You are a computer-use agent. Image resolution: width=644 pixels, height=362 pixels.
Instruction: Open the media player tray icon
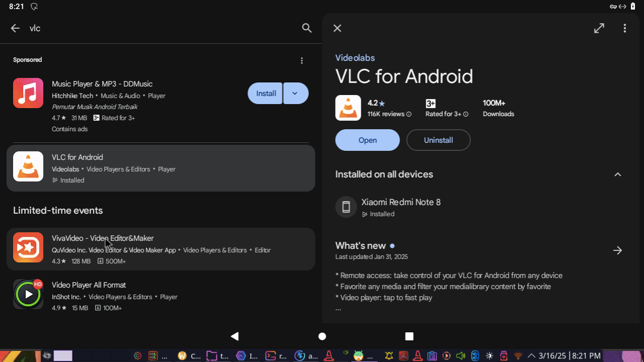coord(446,356)
